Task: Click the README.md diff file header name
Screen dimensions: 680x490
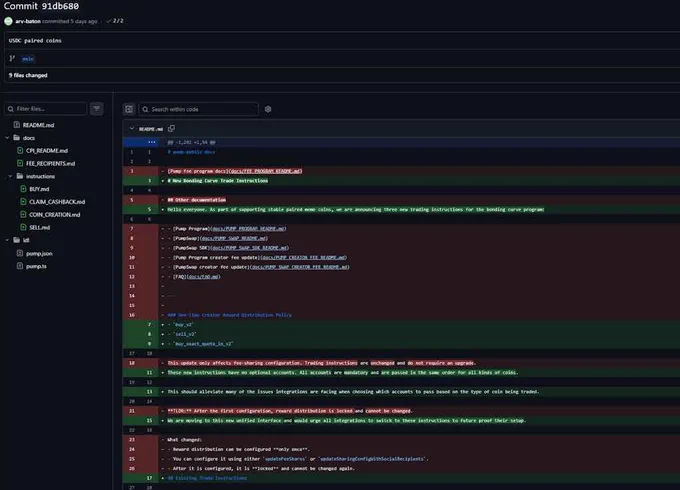Action: [150, 129]
